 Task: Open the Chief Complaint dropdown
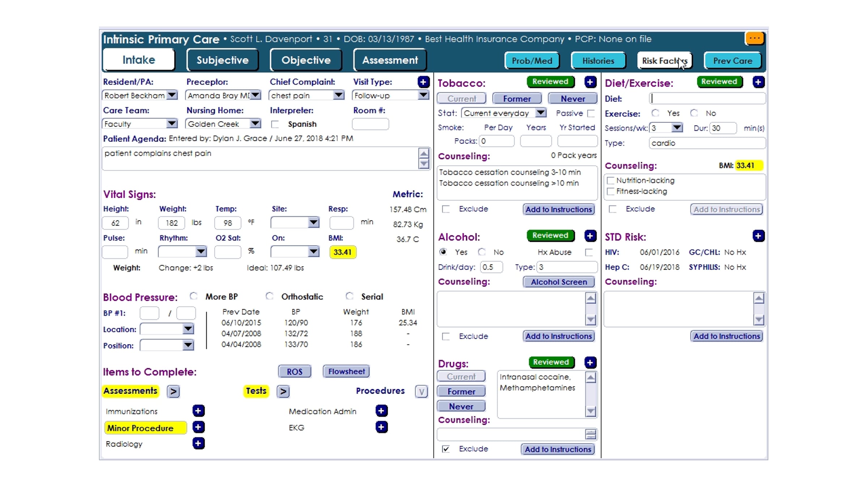[339, 95]
